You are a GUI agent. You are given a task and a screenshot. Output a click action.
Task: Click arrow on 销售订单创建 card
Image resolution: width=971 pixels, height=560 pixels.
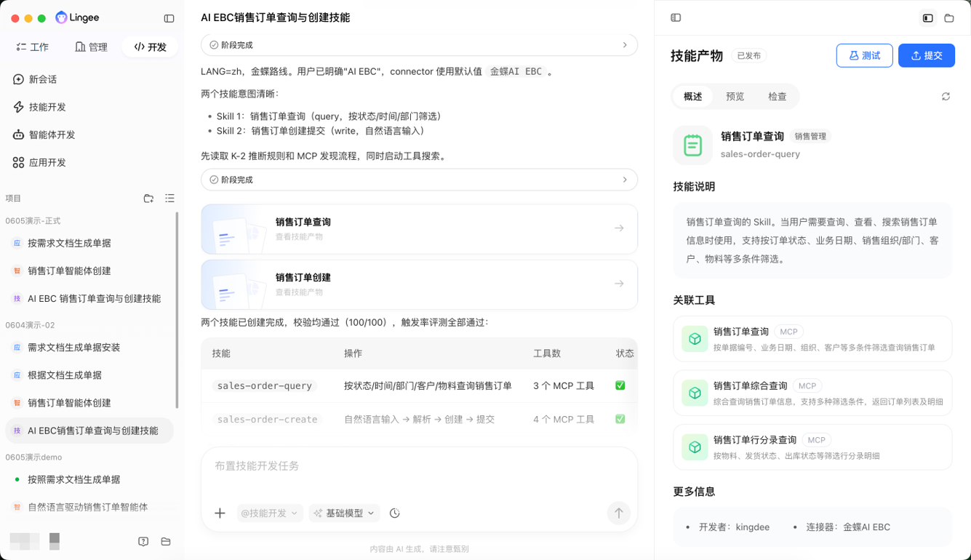(x=619, y=284)
